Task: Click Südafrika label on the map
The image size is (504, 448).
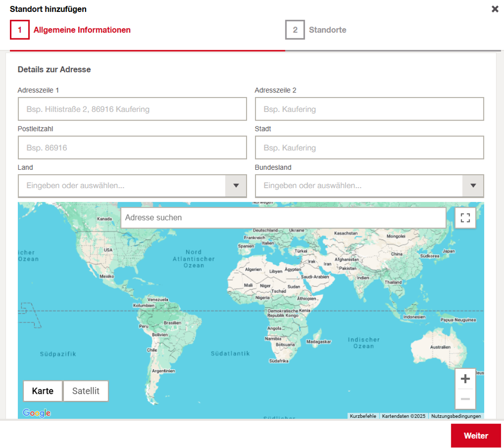Action: [x=279, y=361]
